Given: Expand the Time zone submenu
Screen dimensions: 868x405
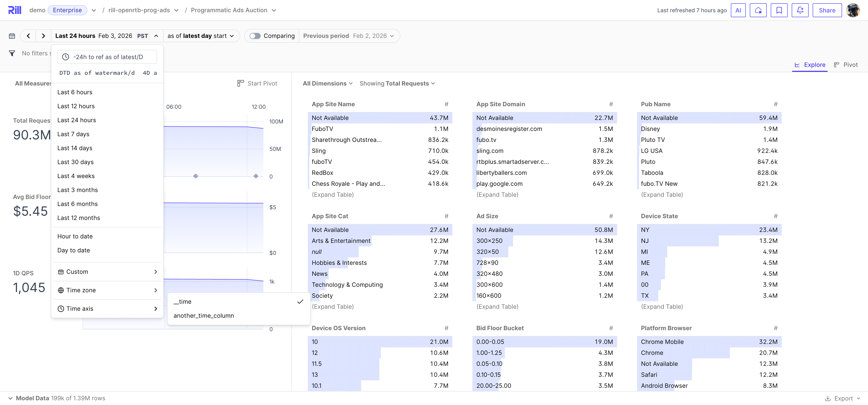Looking at the screenshot, I should (x=107, y=290).
